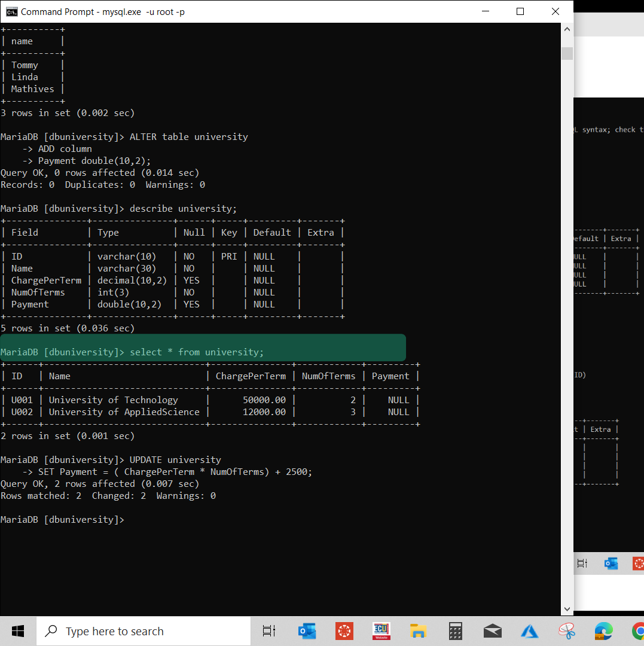Launch the Calculator app

(x=454, y=630)
